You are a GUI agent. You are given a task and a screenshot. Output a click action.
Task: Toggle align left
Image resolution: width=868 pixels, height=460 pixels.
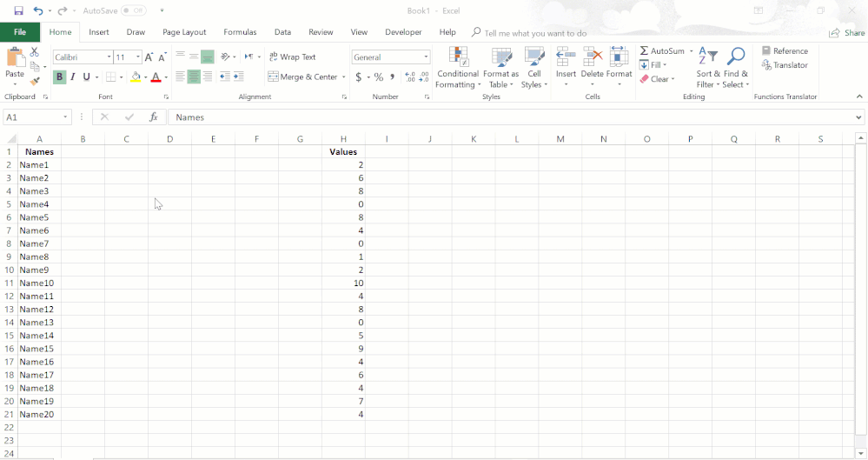click(x=180, y=77)
